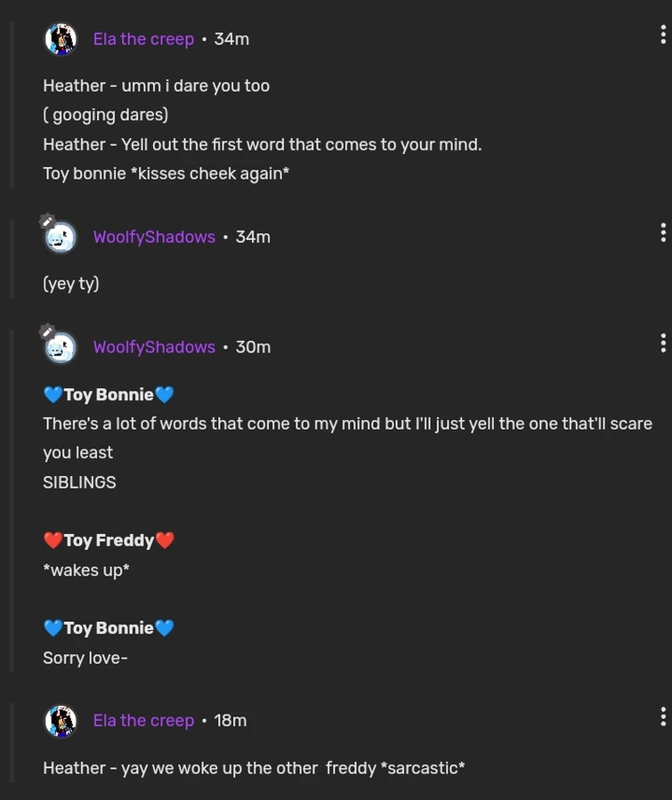Open three-dot menu on Ela's 18m comment

pos(662,717)
